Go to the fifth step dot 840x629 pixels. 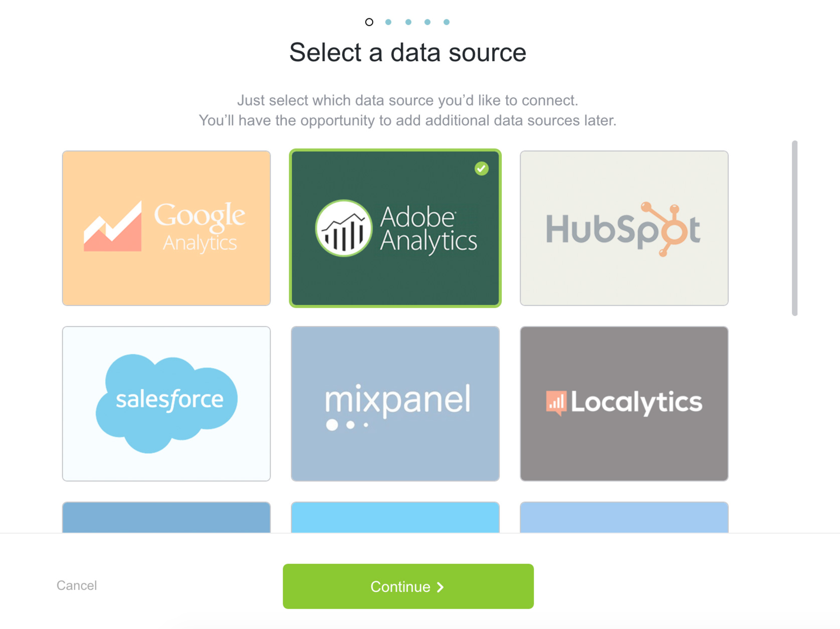tap(446, 22)
